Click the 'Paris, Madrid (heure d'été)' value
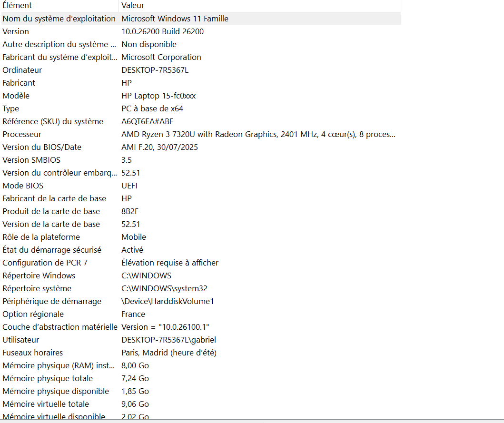Viewport: 504px width, 423px height. [169, 353]
